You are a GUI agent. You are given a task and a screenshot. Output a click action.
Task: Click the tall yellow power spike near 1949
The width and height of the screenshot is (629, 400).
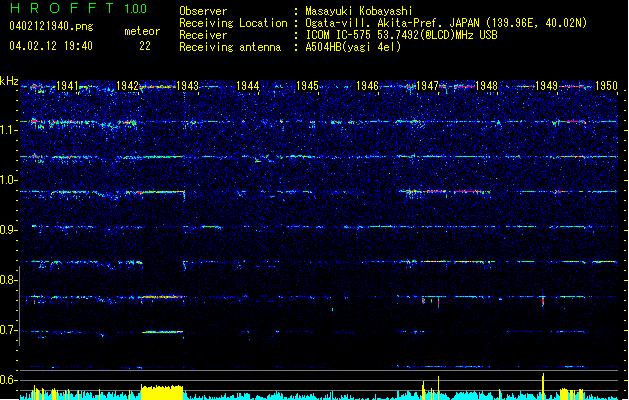pyautogui.click(x=543, y=386)
